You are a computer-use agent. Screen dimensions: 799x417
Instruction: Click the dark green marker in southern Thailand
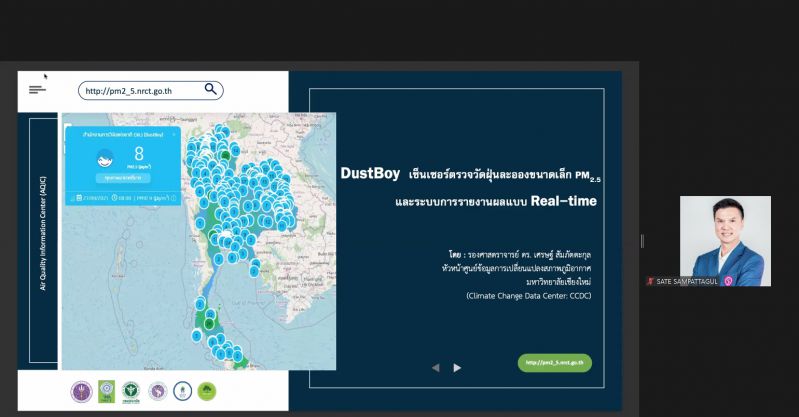pyautogui.click(x=209, y=322)
